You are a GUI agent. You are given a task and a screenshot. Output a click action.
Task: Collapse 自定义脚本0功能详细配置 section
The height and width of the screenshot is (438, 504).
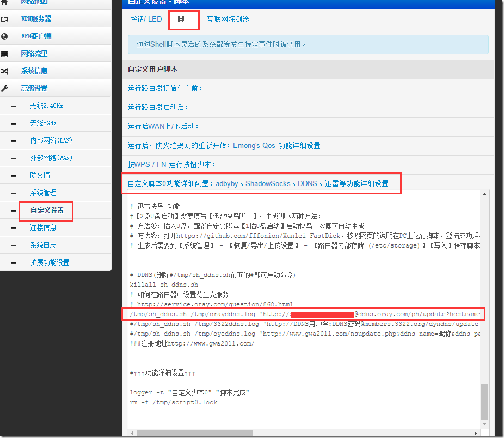coord(258,183)
